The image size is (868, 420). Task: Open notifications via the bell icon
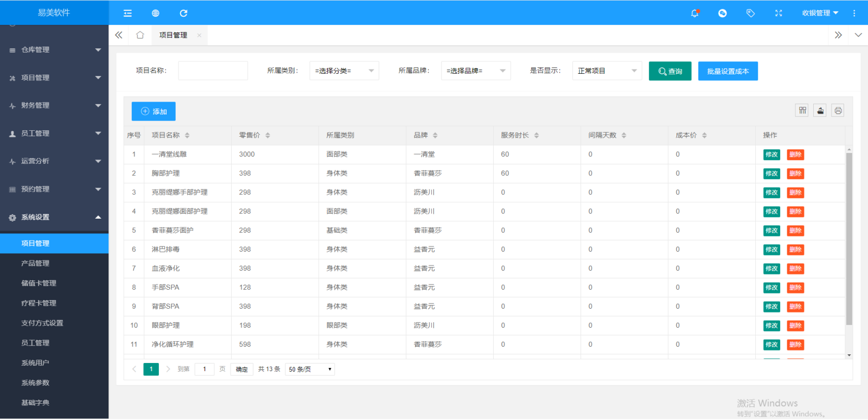[x=694, y=13]
